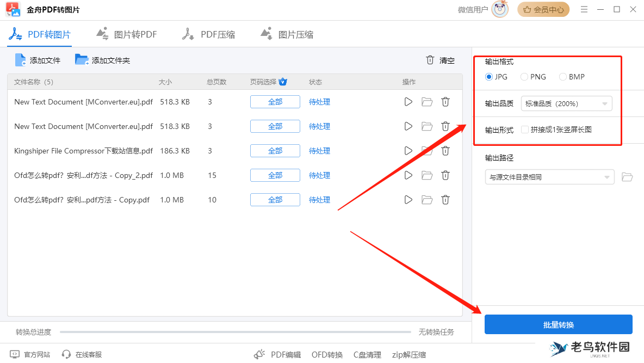Open the 输出路径 output path dropdown
Image resolution: width=644 pixels, height=363 pixels.
point(549,177)
